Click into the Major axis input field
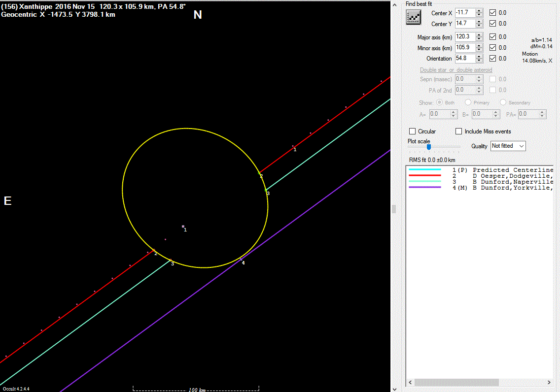Viewport: 560px width, 392px height. click(x=465, y=37)
